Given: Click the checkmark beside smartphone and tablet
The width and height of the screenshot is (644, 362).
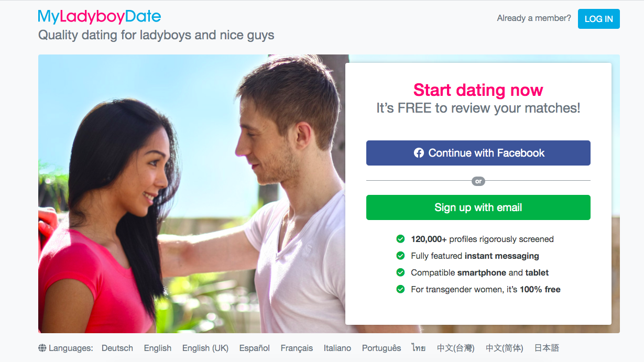Looking at the screenshot, I should [x=400, y=272].
